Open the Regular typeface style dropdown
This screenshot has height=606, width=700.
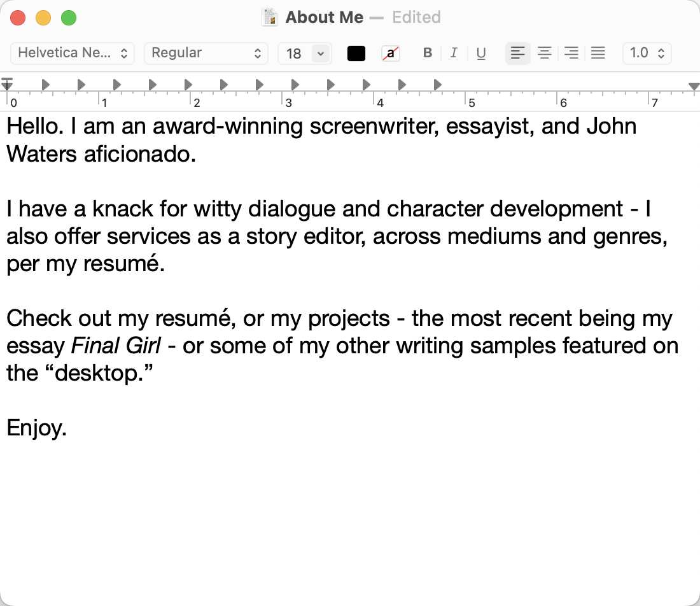click(x=206, y=53)
